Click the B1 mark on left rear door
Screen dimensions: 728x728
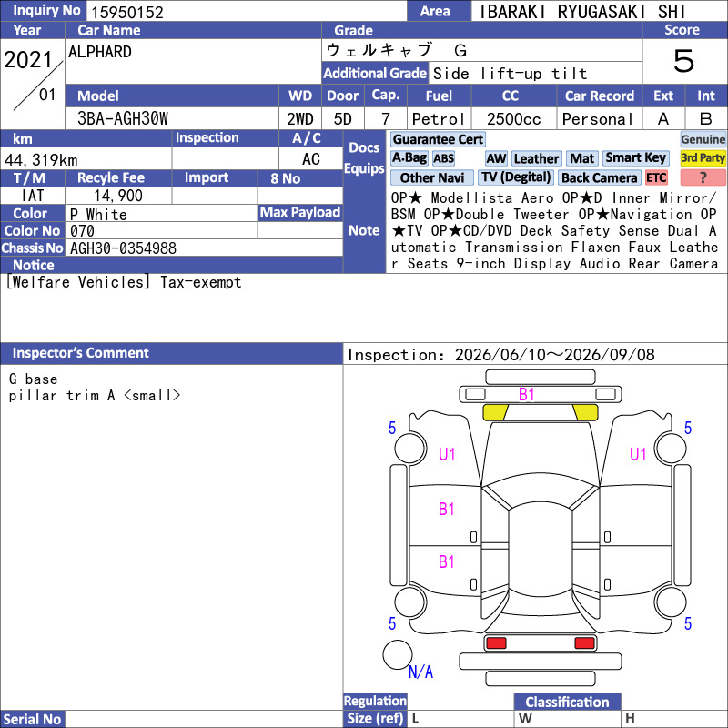[446, 561]
